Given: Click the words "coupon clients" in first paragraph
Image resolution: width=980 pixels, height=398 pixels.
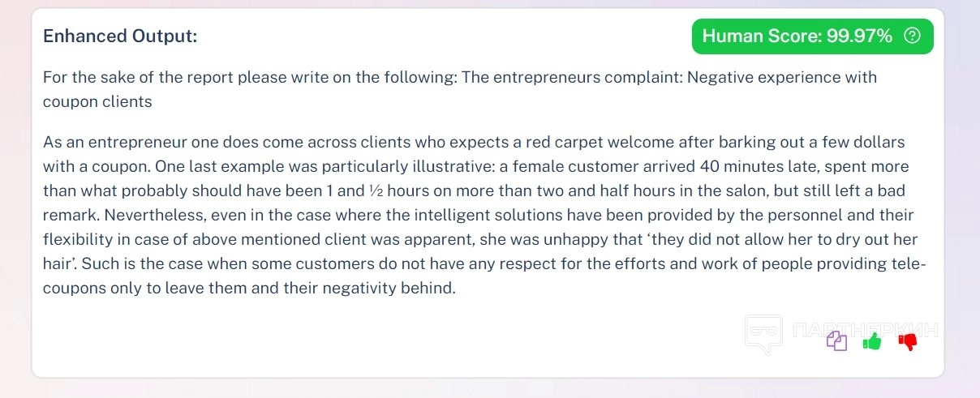Looking at the screenshot, I should 97,102.
